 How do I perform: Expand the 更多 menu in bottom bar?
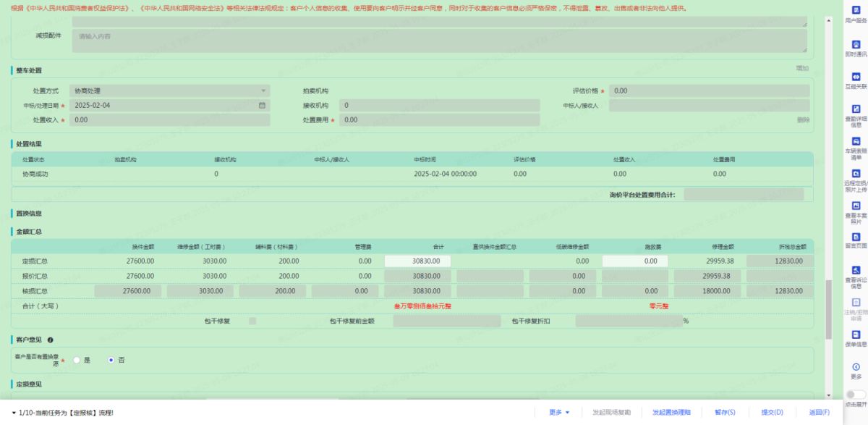point(559,413)
